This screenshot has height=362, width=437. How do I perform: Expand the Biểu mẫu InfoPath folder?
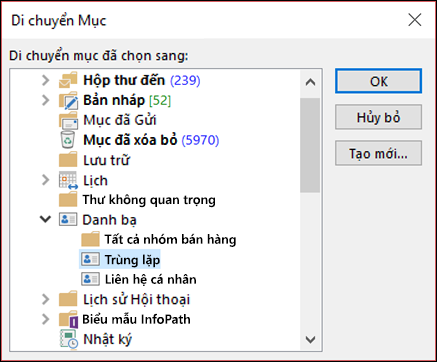point(46,319)
